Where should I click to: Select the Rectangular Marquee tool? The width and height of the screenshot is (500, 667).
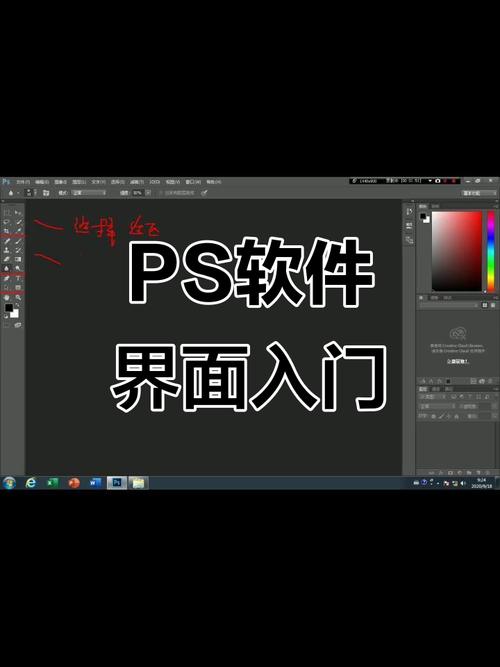pyautogui.click(x=7, y=212)
